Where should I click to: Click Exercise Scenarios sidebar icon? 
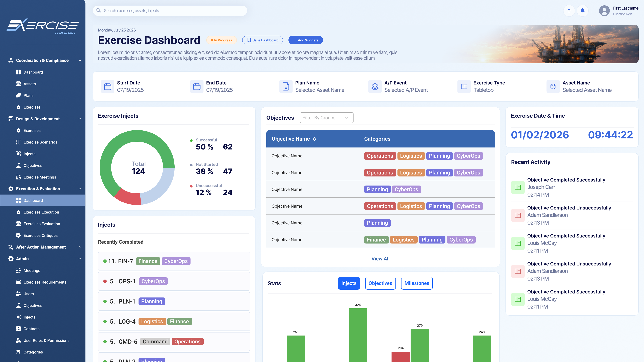point(18,142)
